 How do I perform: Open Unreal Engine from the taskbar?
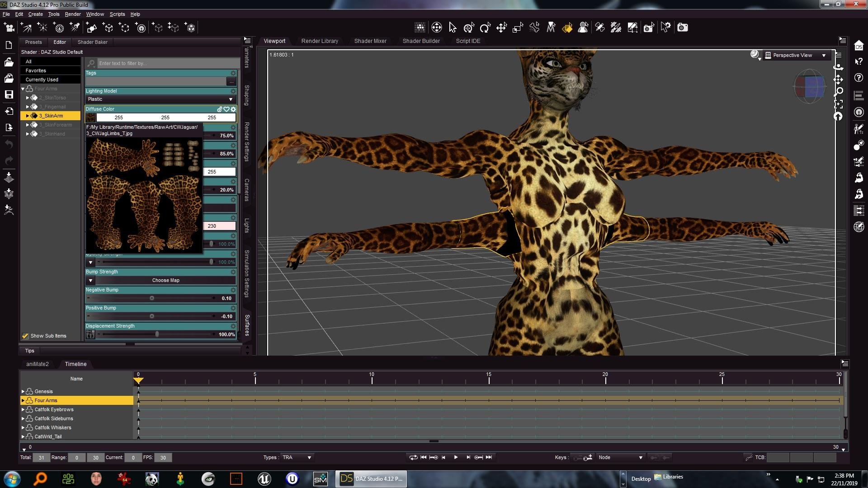[x=264, y=479]
